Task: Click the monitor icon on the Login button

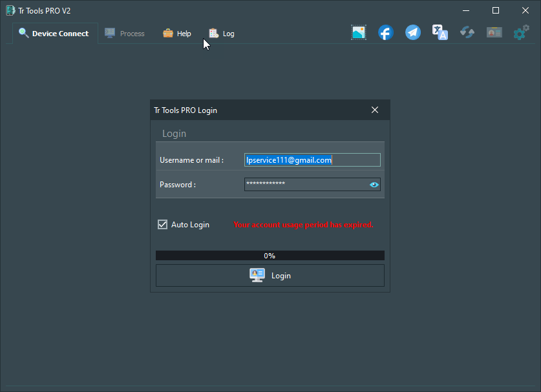Action: [257, 275]
